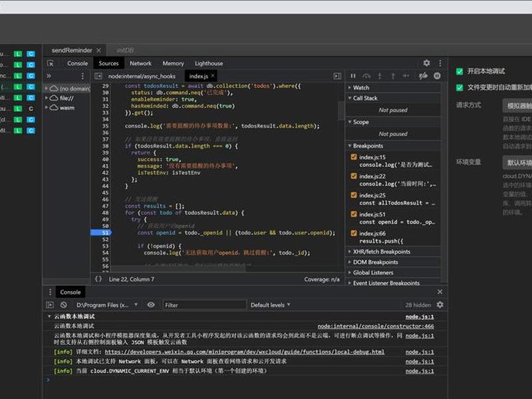Pretty print the source with braces icon
Viewport: 532px width, 399px height.
(x=98, y=279)
